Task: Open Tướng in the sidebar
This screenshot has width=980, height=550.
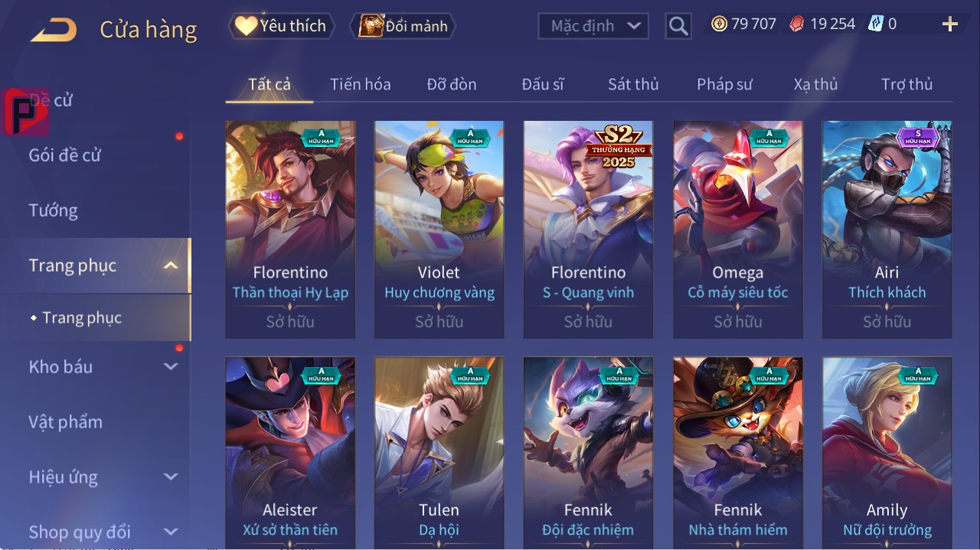Action: click(x=54, y=210)
